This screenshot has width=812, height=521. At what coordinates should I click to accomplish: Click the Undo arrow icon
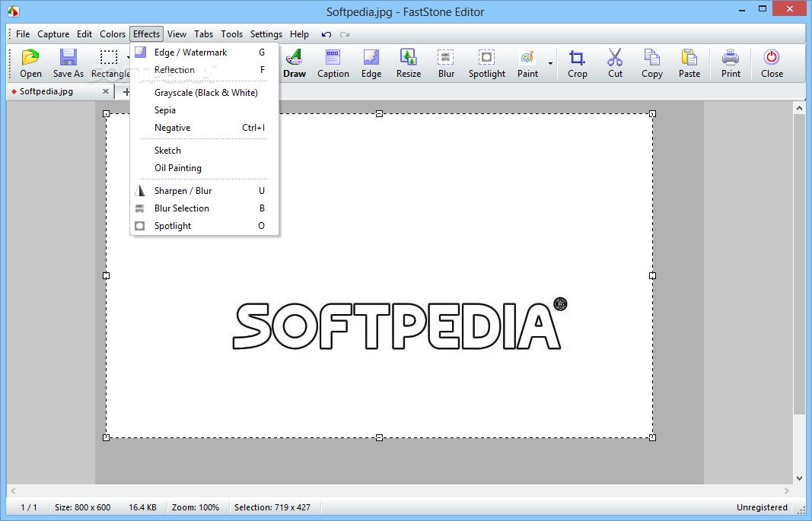pyautogui.click(x=326, y=34)
